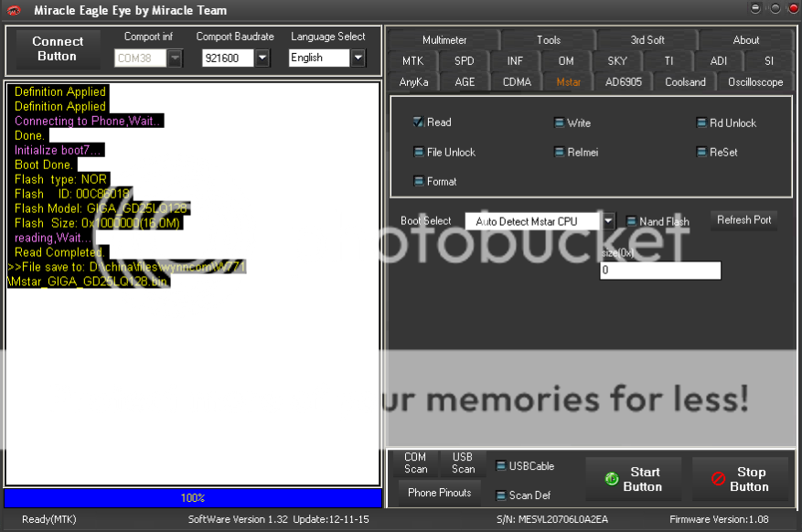Switch to the MTK tab
This screenshot has width=802, height=532.
tap(412, 61)
